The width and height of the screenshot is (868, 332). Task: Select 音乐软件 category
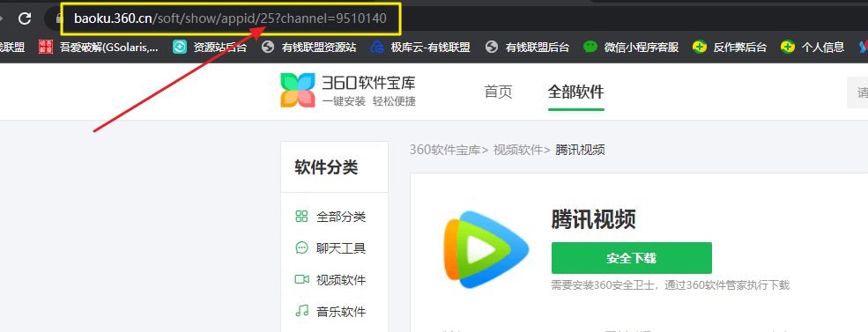[330, 312]
